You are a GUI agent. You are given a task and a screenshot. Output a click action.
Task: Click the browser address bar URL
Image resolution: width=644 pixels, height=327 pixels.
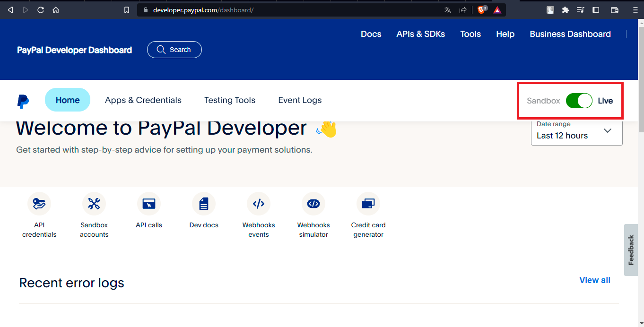(203, 10)
